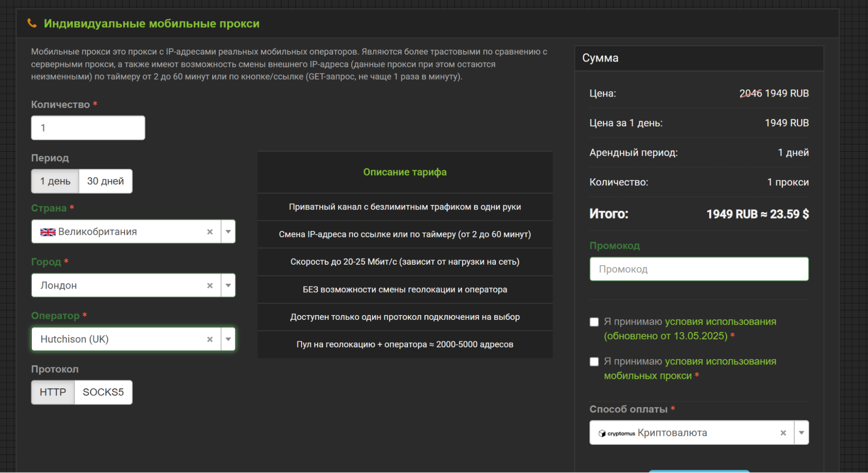Clear the Лондон city selection (x)

(x=210, y=286)
